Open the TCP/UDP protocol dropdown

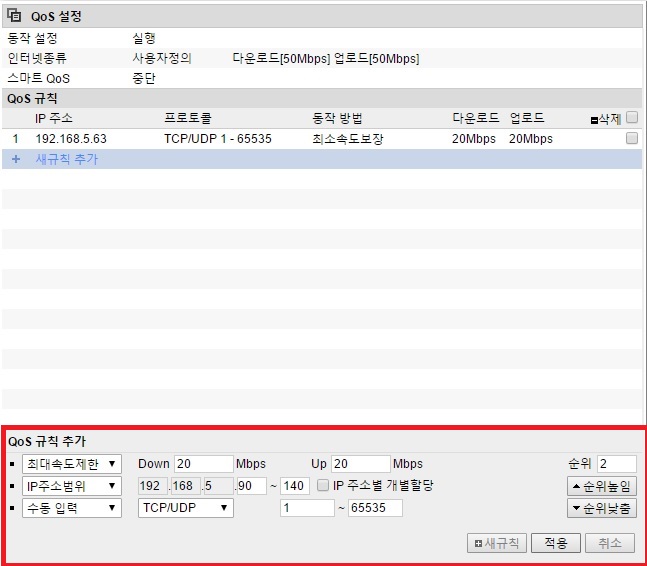pyautogui.click(x=186, y=508)
